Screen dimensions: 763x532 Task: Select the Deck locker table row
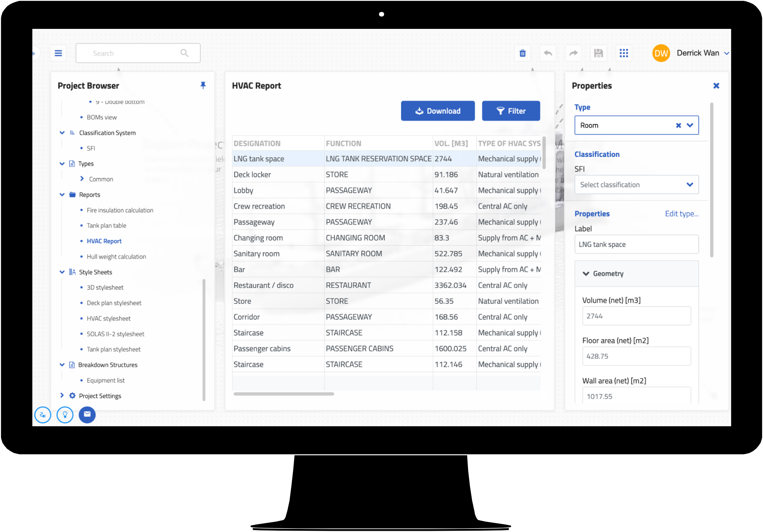[387, 174]
